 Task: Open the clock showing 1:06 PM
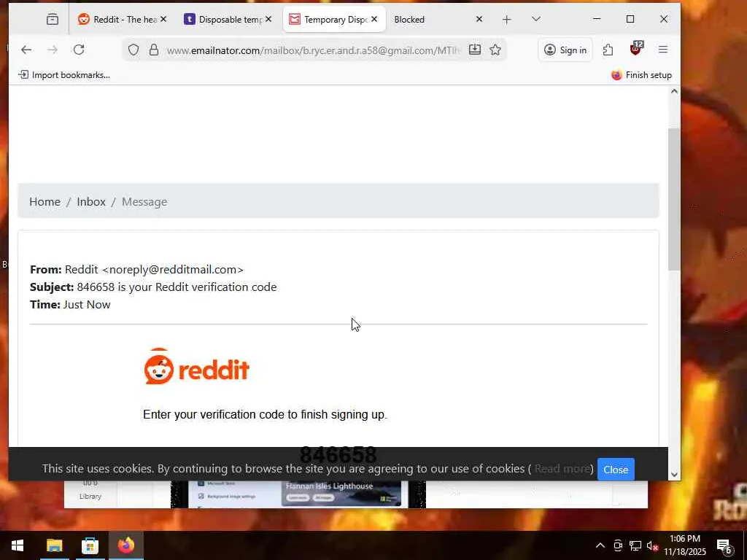pos(685,545)
